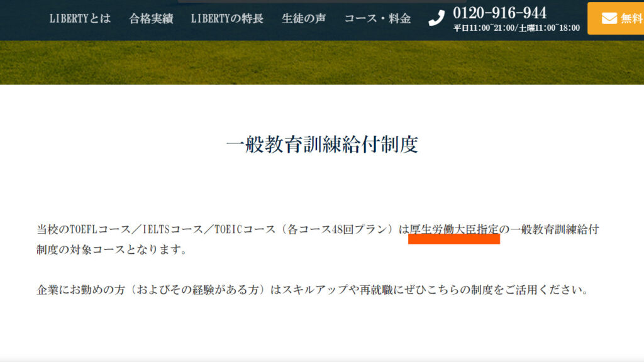Click the green field banner image
Image resolution: width=644 pixels, height=362 pixels.
322,62
